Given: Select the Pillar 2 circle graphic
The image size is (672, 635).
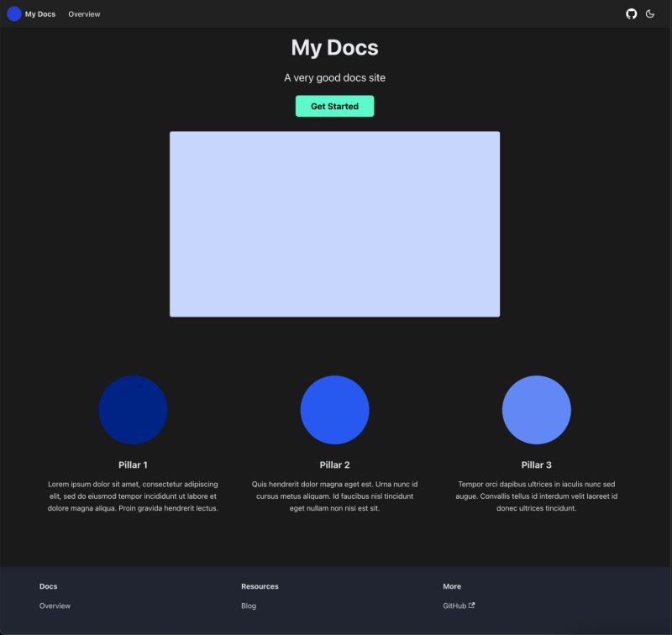Looking at the screenshot, I should point(336,409).
